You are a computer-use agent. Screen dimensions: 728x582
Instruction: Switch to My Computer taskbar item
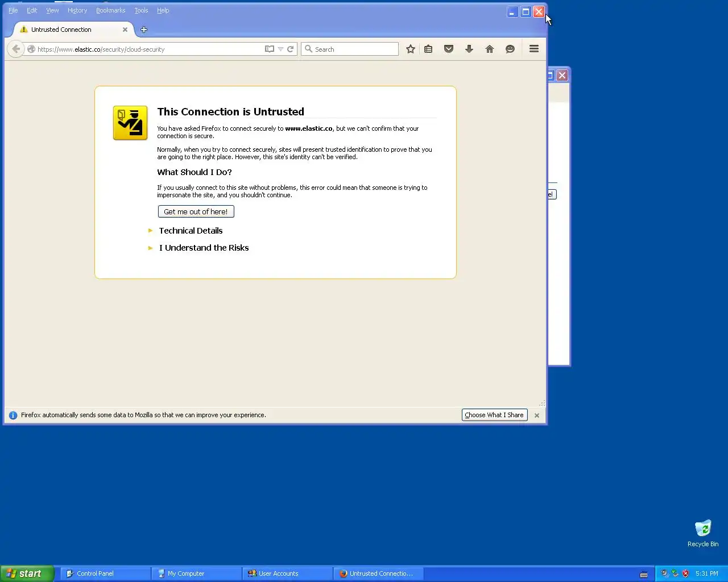pyautogui.click(x=196, y=573)
